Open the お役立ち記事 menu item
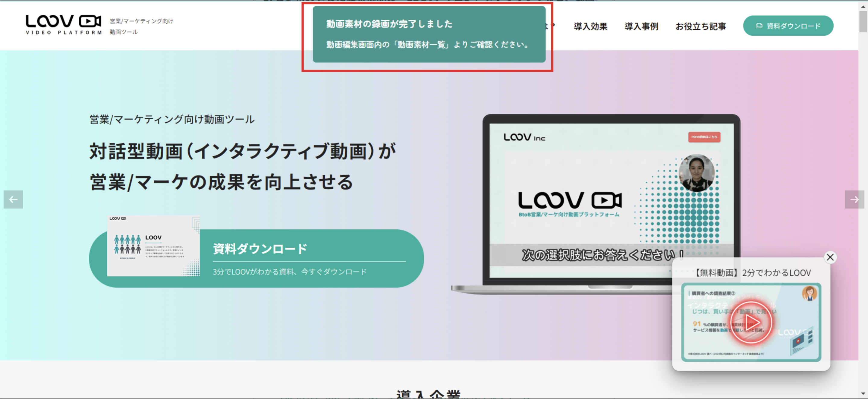Image resolution: width=868 pixels, height=399 pixels. [700, 26]
